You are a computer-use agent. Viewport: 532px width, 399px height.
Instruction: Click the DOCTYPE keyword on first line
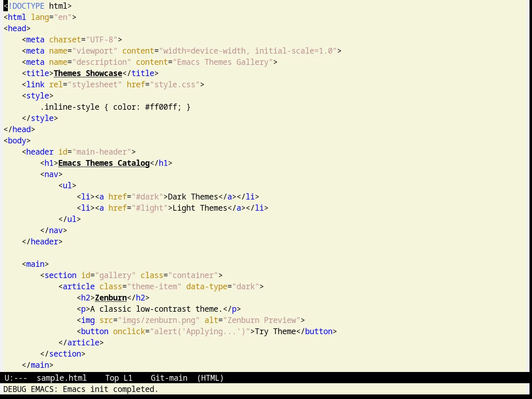(x=28, y=6)
